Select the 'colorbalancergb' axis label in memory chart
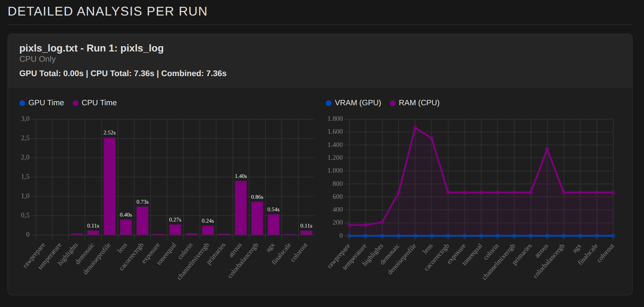 [549, 261]
